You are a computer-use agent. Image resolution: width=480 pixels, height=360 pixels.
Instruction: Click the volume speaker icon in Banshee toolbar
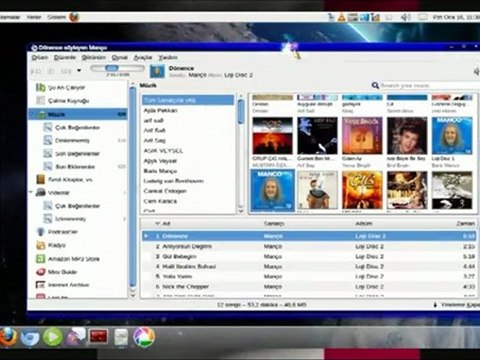point(476,71)
